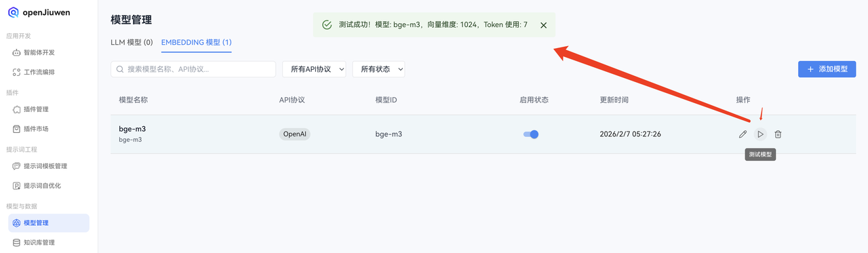Image resolution: width=868 pixels, height=253 pixels.
Task: Click the cube icon beside 模型管理
Action: pos(17,223)
